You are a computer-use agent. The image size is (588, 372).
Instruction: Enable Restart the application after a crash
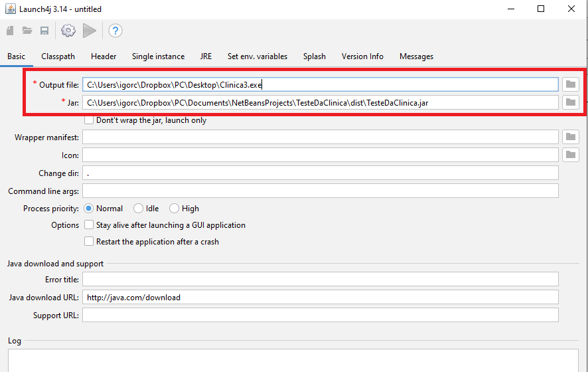tap(89, 241)
